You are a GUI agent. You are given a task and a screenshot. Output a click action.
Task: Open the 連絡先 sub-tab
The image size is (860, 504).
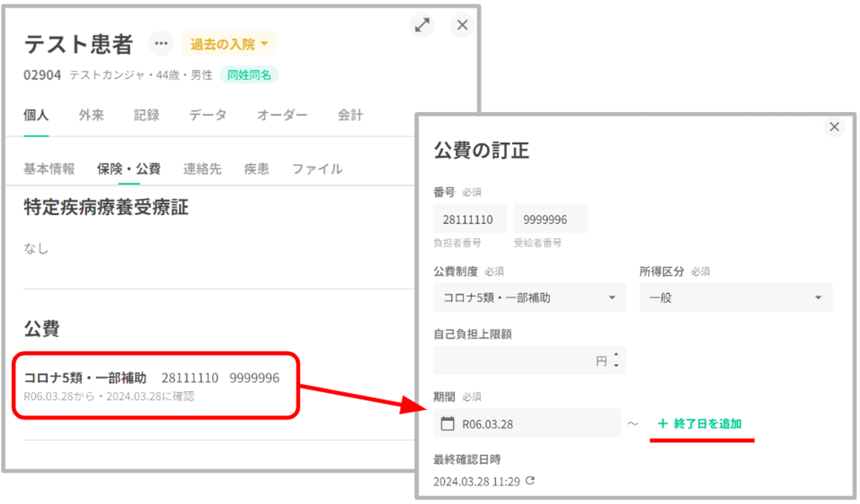[202, 169]
